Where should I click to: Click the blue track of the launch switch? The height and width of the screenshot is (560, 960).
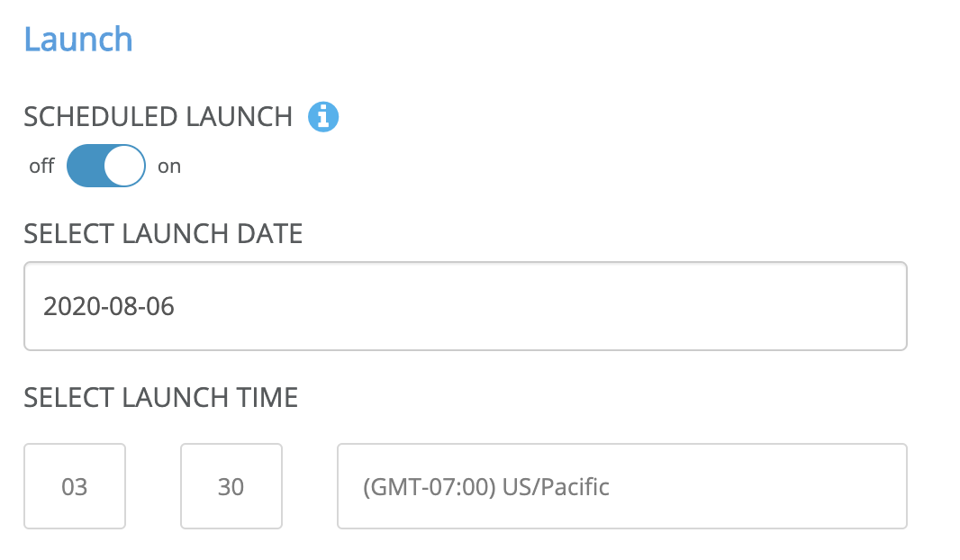pyautogui.click(x=86, y=167)
